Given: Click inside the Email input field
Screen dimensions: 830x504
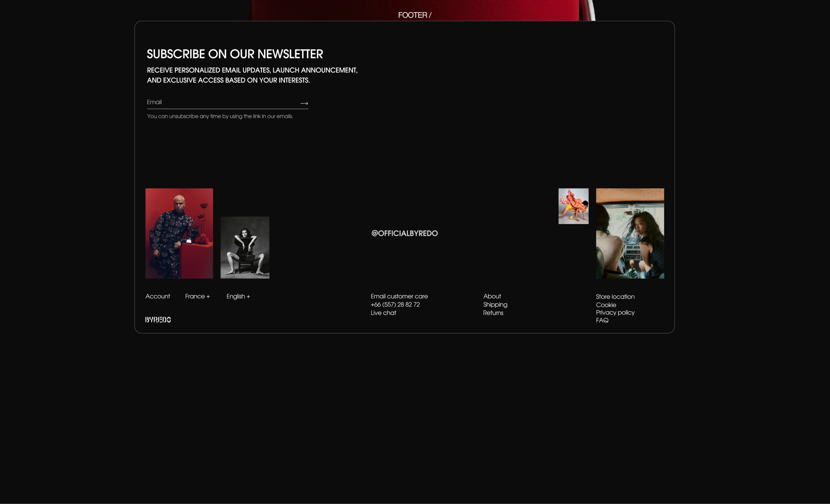Looking at the screenshot, I should point(219,102).
